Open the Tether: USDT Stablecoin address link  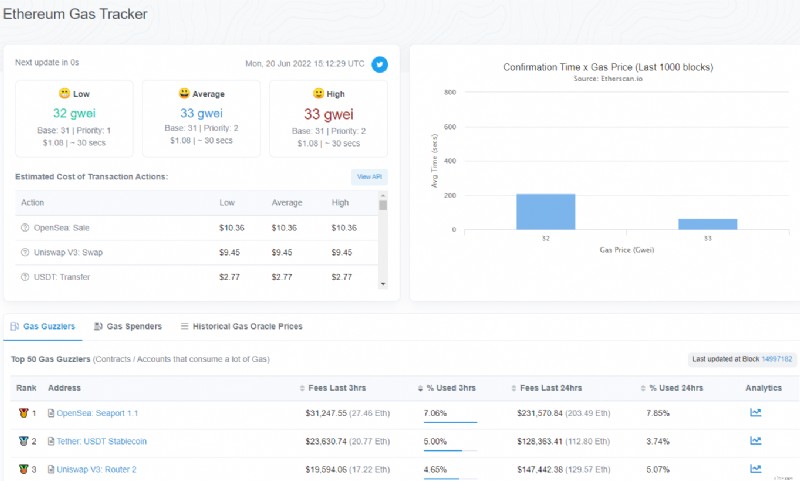[x=102, y=441]
